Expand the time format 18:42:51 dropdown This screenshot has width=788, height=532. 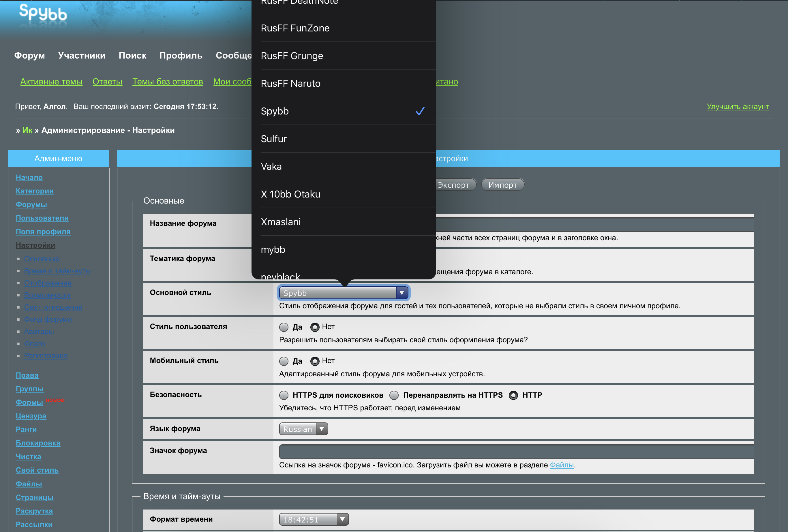(314, 519)
